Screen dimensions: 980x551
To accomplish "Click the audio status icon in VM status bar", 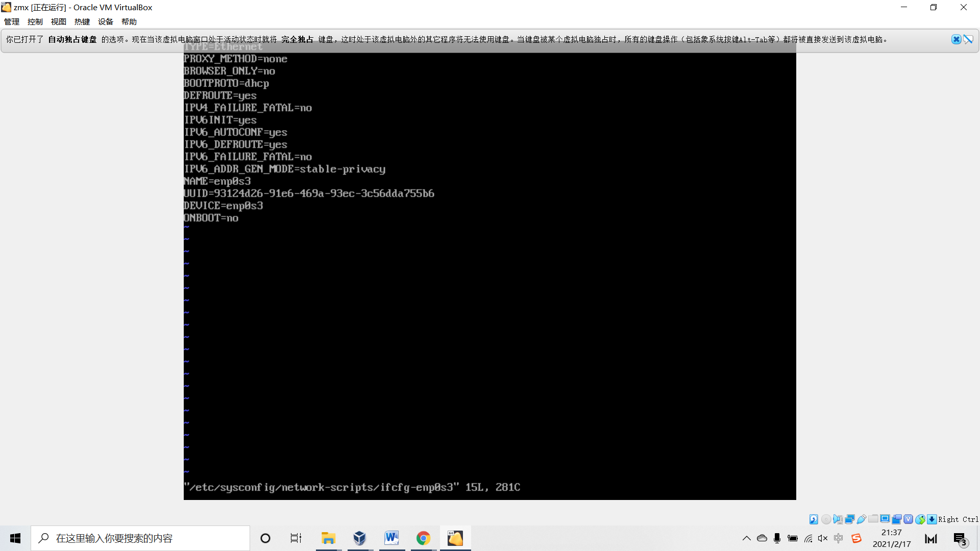I will 838,519.
